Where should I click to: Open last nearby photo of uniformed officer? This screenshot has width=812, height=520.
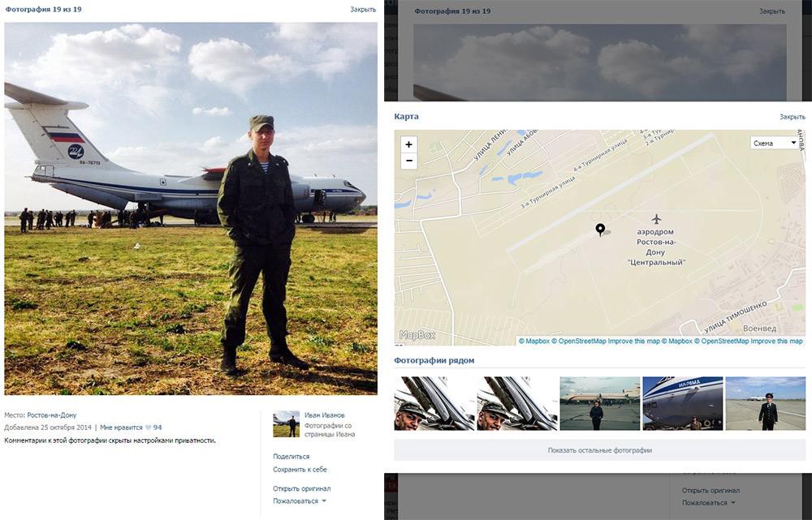point(766,403)
